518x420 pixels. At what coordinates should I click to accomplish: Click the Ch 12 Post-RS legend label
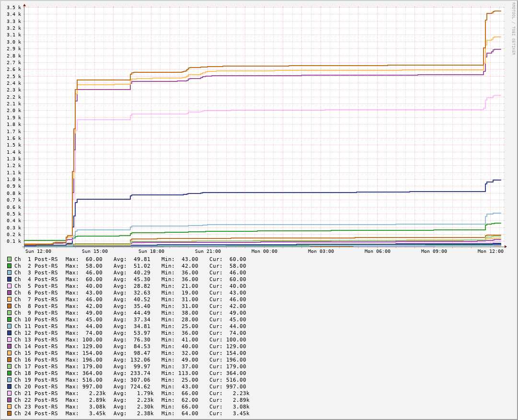(36, 333)
